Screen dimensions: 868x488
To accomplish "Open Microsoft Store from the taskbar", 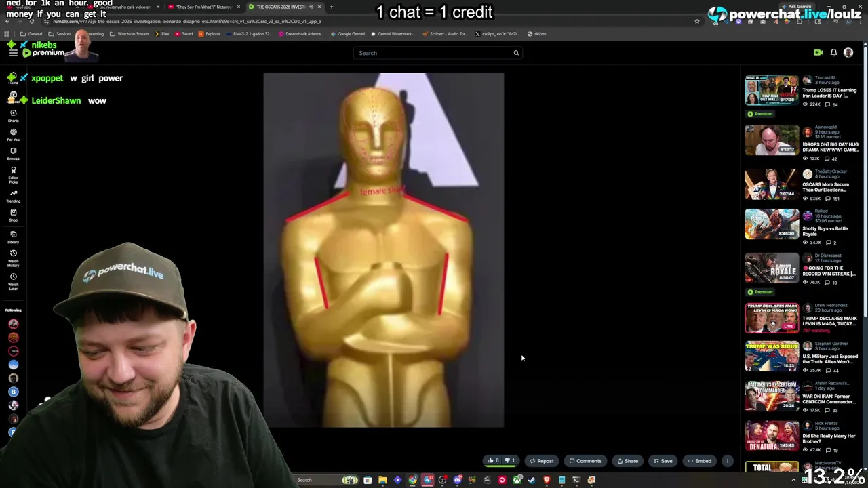I will [368, 480].
